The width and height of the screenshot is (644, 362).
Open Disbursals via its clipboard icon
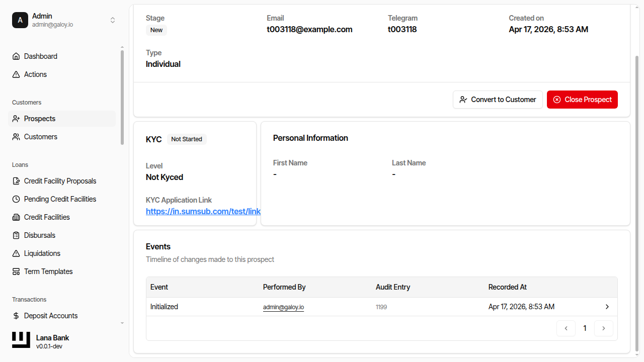(16, 235)
